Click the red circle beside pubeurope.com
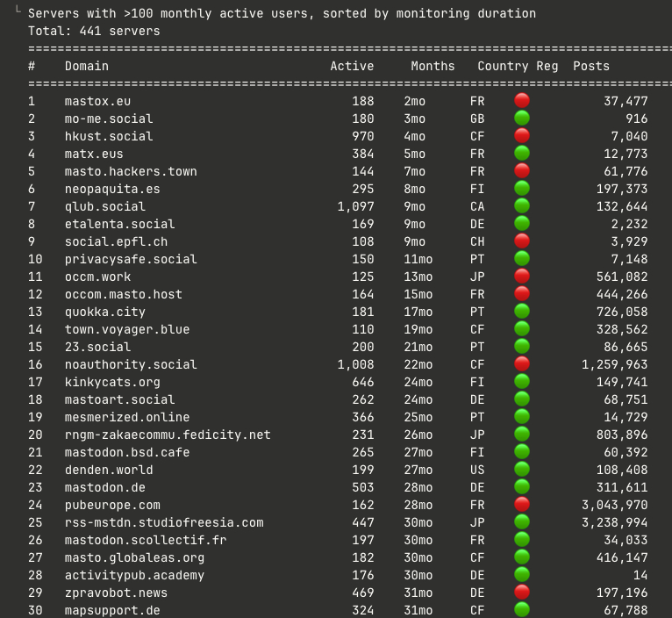The width and height of the screenshot is (672, 618). point(522,505)
